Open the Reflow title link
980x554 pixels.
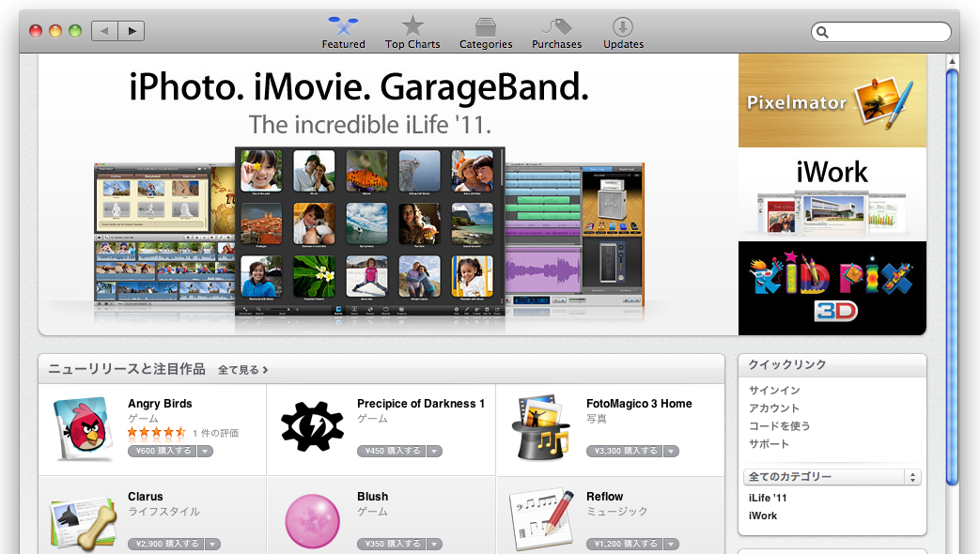[604, 497]
